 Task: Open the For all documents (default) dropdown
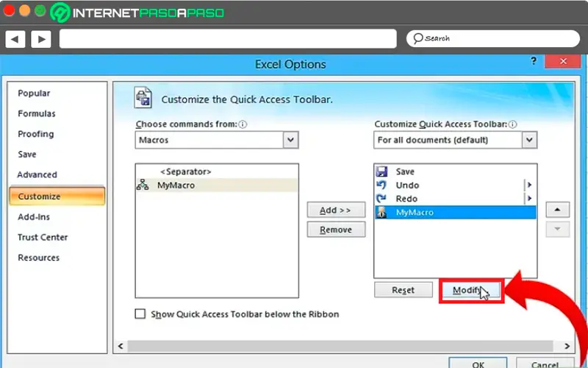(x=529, y=140)
